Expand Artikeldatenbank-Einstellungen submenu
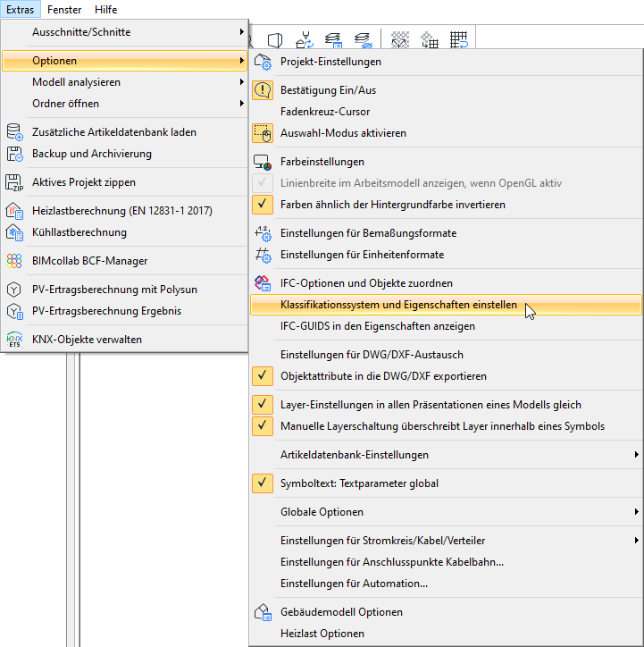Screen dimensions: 644x647 coord(446,455)
